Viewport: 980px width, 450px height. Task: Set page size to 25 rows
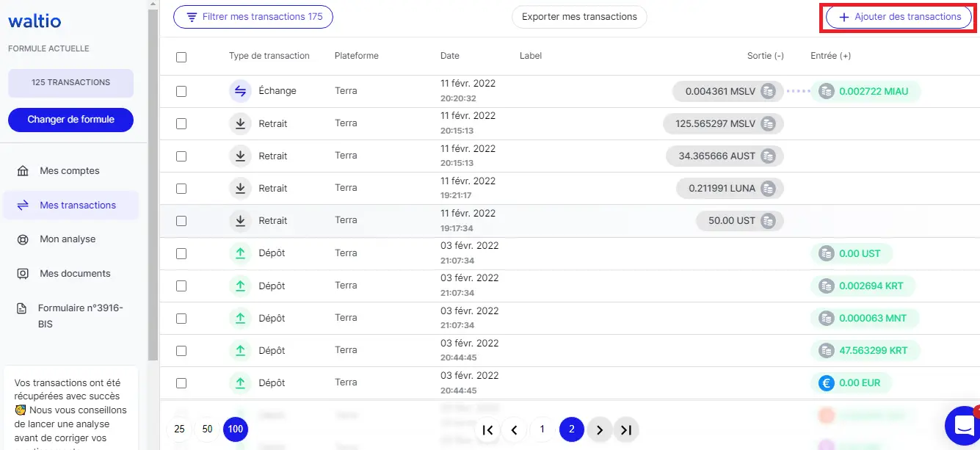tap(179, 429)
